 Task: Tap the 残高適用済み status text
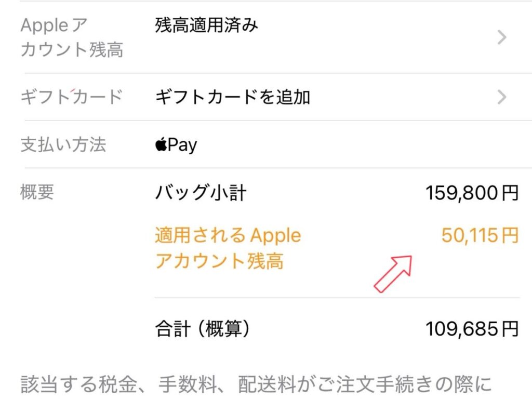click(x=206, y=25)
